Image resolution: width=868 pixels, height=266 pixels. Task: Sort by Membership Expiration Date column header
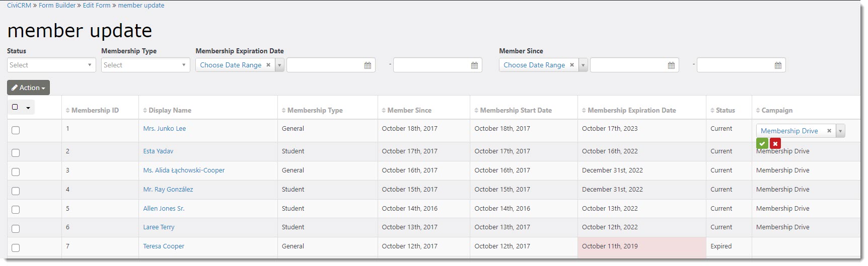[x=629, y=110]
